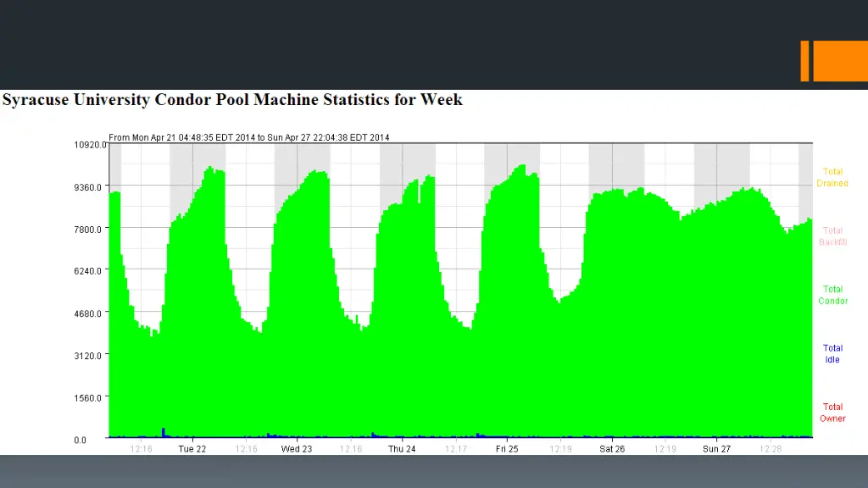868x488 pixels.
Task: Click the faint 12:28 time label
Action: click(771, 449)
